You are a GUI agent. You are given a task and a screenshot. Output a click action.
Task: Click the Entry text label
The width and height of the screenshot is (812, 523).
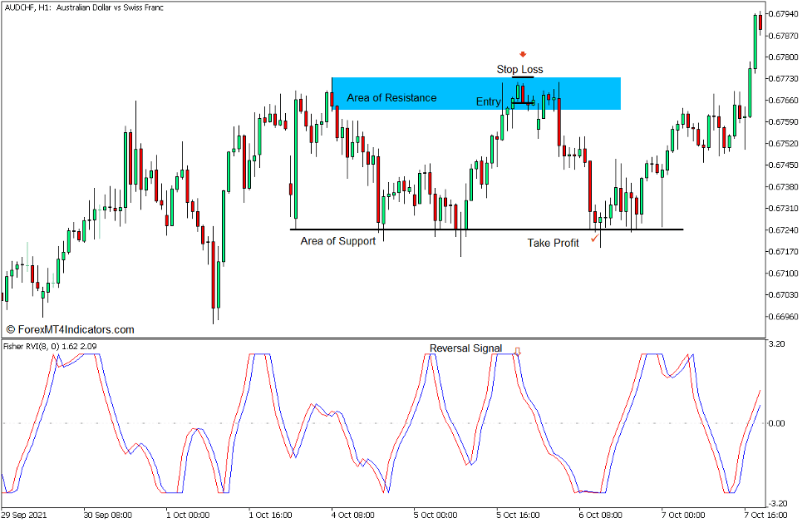click(x=489, y=102)
